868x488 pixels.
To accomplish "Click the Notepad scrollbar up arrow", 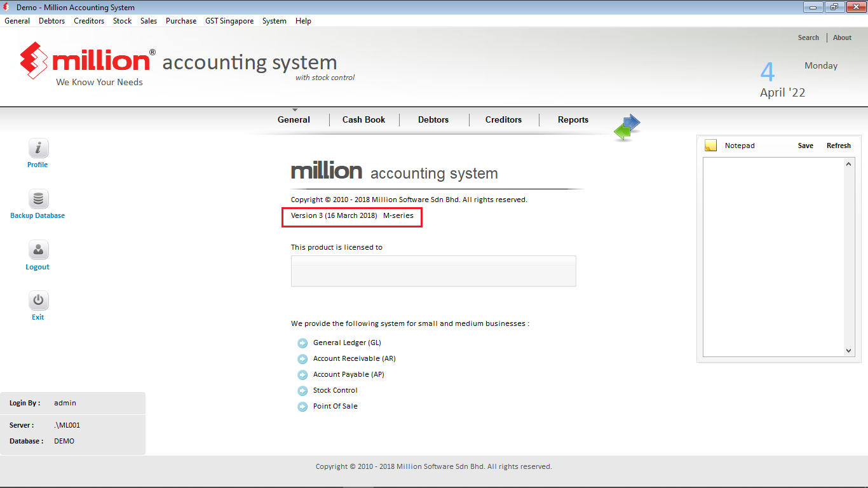I will [850, 164].
